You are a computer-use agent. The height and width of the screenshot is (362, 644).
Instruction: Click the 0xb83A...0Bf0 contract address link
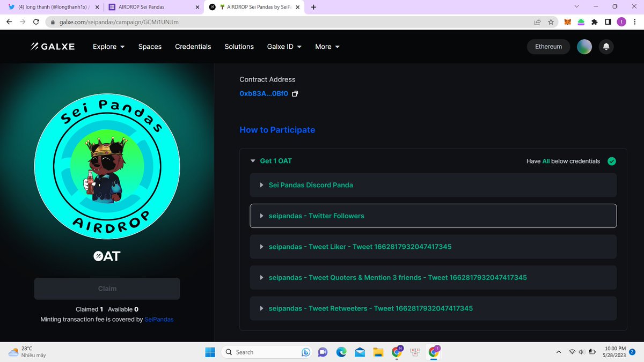coord(264,94)
